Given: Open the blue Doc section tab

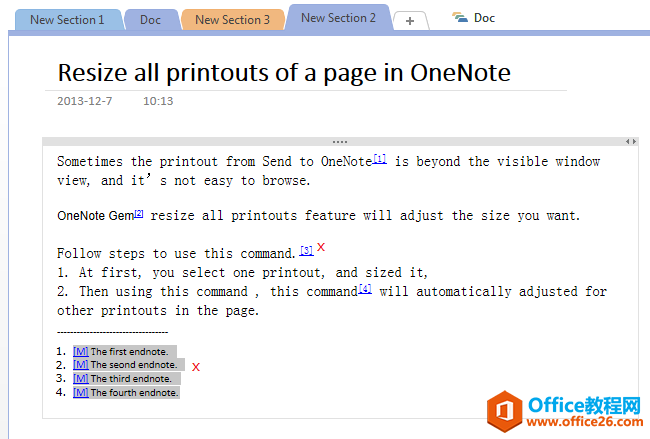Looking at the screenshot, I should pyautogui.click(x=150, y=20).
